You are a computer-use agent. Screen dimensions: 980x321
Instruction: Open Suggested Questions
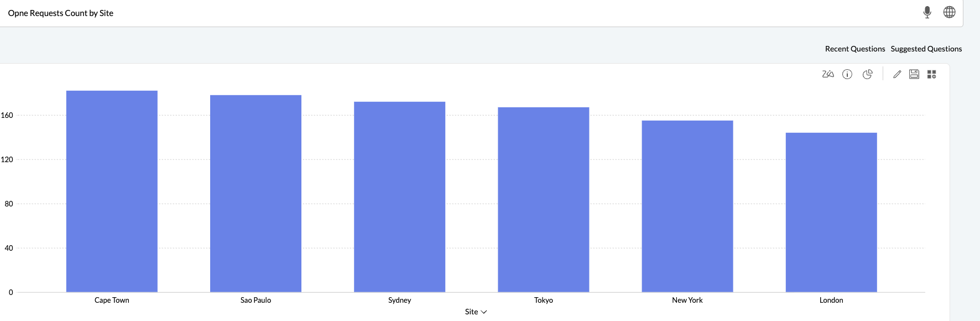pyautogui.click(x=926, y=49)
